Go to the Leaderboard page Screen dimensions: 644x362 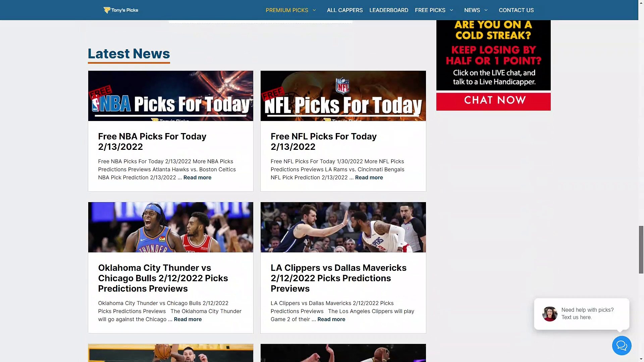[388, 10]
